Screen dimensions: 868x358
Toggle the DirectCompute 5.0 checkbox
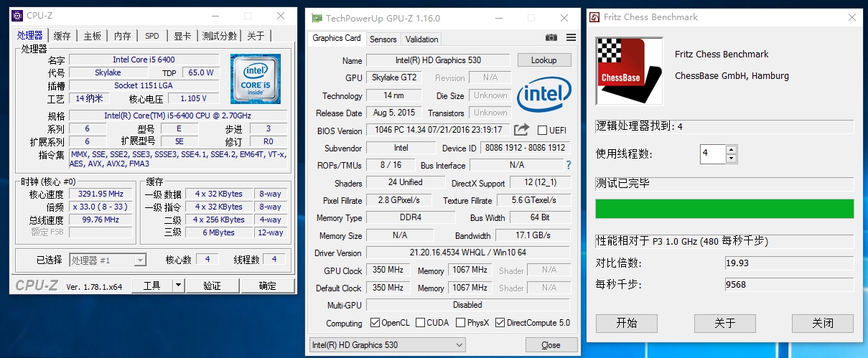point(500,323)
